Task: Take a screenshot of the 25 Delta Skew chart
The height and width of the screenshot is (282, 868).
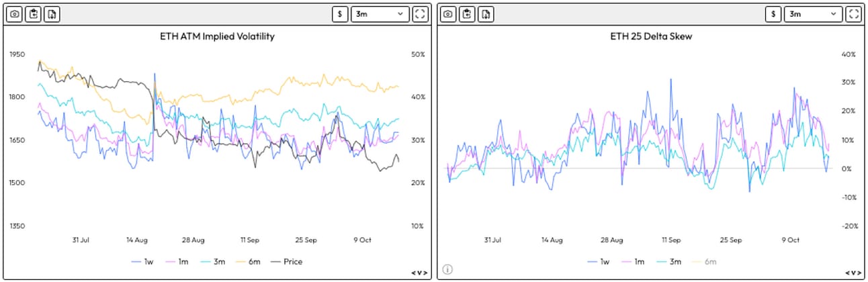Action: (x=448, y=13)
